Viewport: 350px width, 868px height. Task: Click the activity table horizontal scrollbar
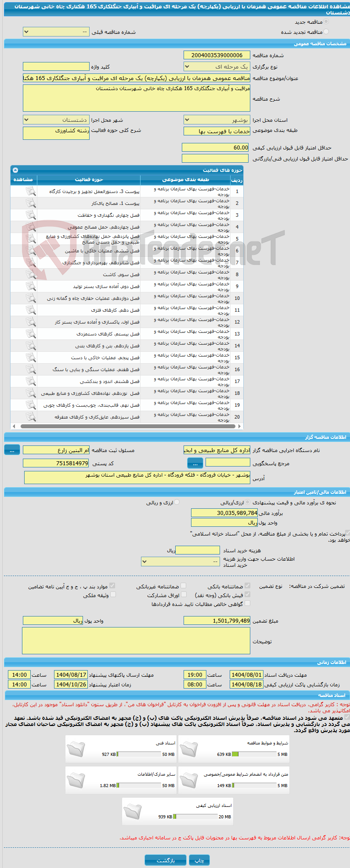pyautogui.click(x=127, y=426)
